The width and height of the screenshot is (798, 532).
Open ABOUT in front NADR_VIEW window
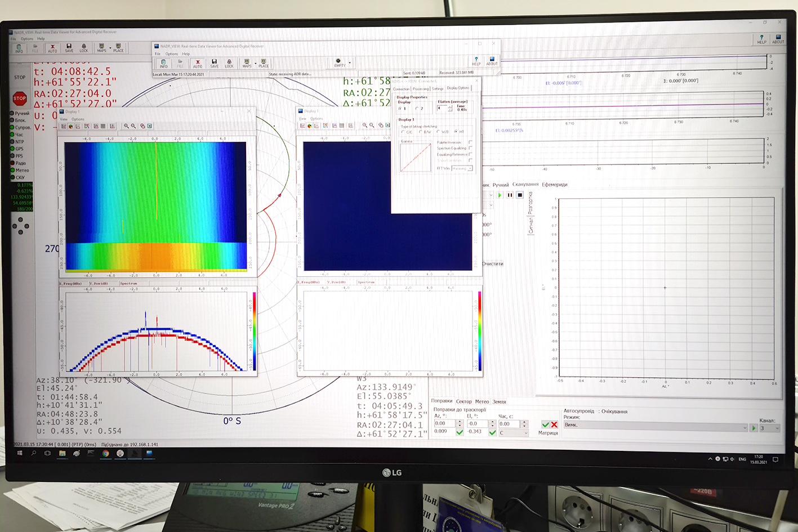click(492, 61)
